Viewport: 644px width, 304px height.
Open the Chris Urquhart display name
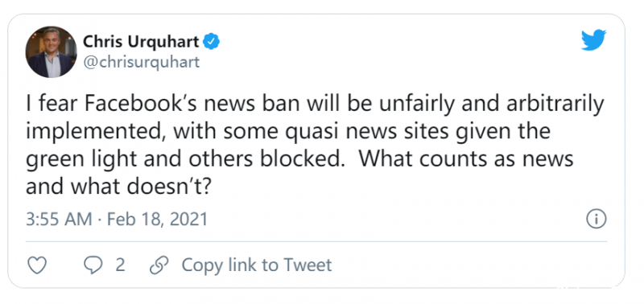(142, 42)
